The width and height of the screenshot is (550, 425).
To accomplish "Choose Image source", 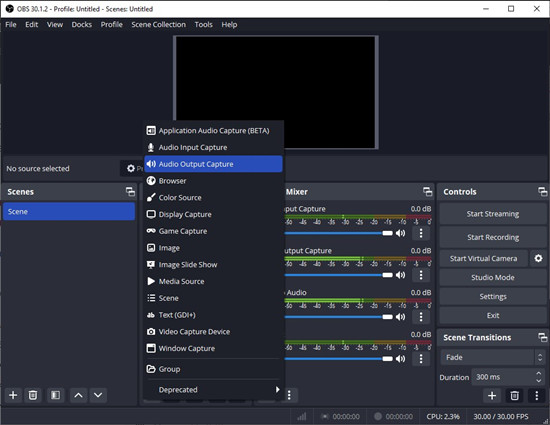I will pyautogui.click(x=213, y=248).
